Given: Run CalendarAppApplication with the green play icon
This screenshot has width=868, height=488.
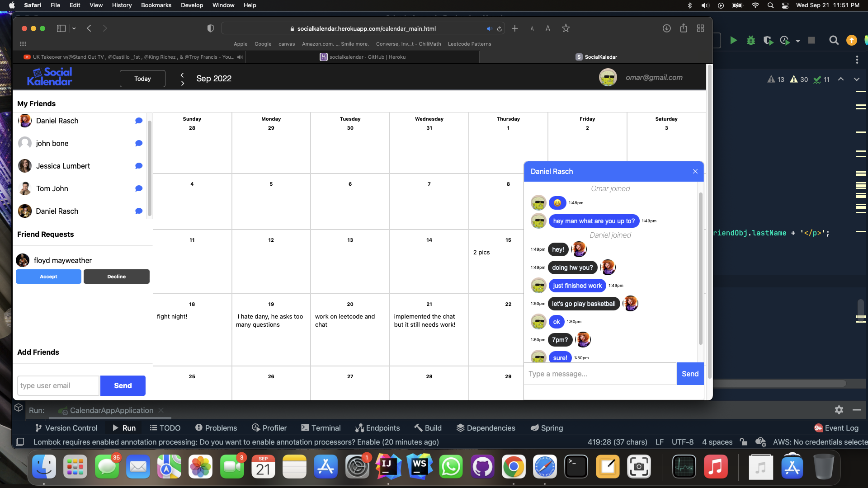Looking at the screenshot, I should pos(733,41).
